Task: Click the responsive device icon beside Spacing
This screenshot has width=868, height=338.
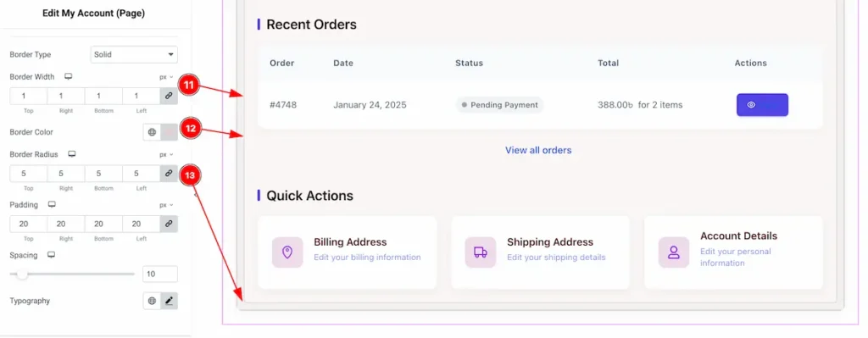Action: click(52, 255)
